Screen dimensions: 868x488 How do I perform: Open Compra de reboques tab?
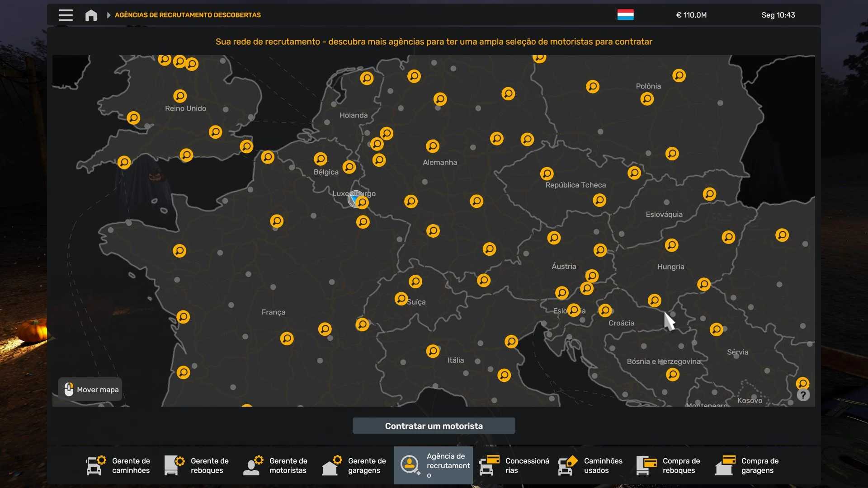pos(670,465)
